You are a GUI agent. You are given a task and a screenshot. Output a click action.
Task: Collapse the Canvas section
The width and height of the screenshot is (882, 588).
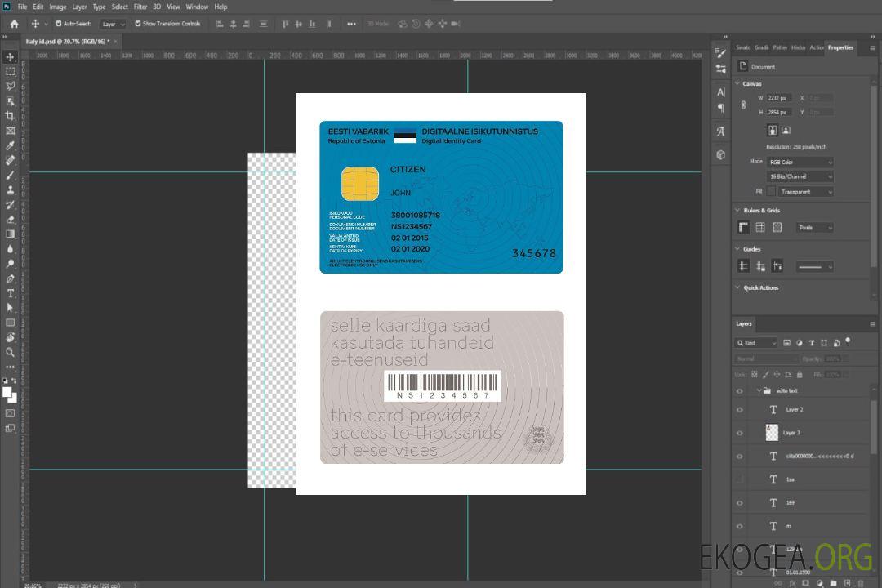[x=737, y=84]
